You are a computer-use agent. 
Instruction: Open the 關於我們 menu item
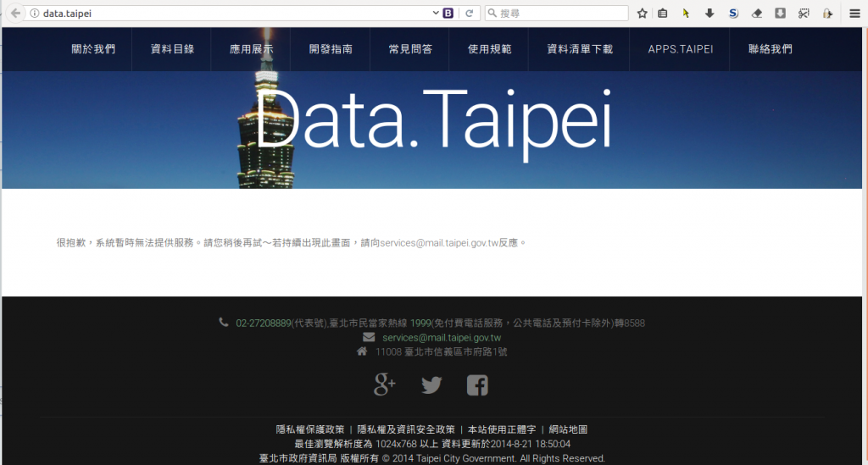tap(93, 49)
